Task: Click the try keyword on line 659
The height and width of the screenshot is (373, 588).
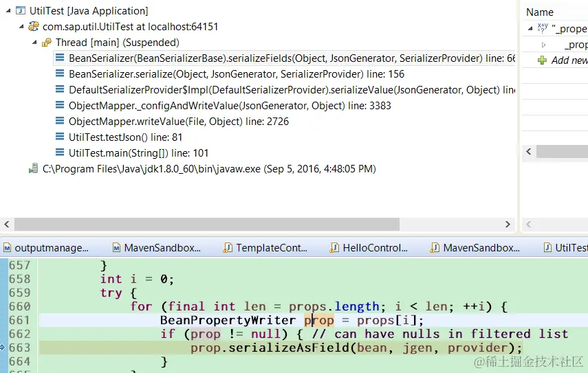Action: 111,293
